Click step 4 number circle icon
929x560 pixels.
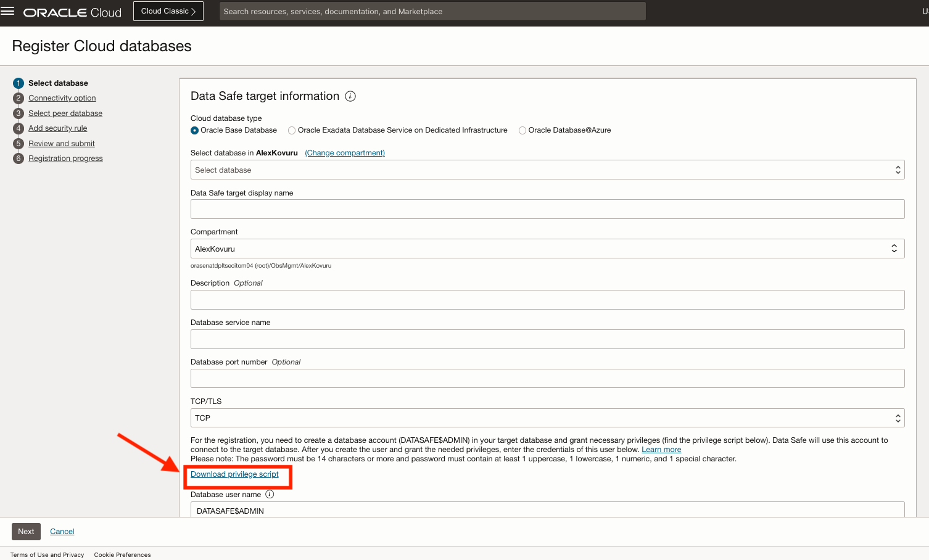coord(19,128)
